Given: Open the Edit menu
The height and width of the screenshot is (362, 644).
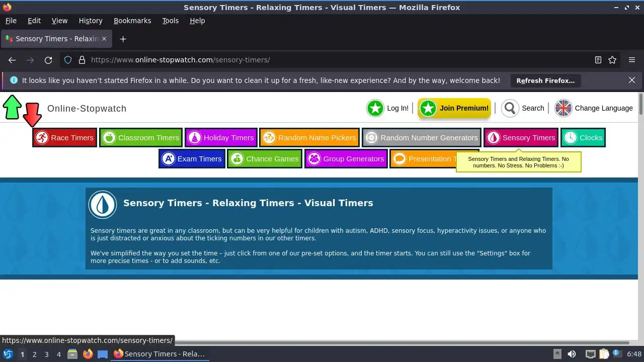Looking at the screenshot, I should (x=34, y=21).
